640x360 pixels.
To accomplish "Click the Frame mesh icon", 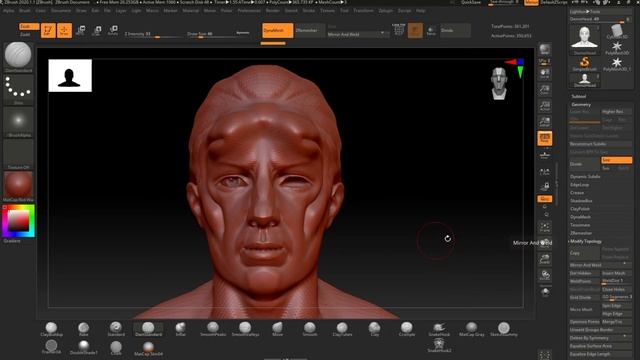I will pyautogui.click(x=544, y=227).
